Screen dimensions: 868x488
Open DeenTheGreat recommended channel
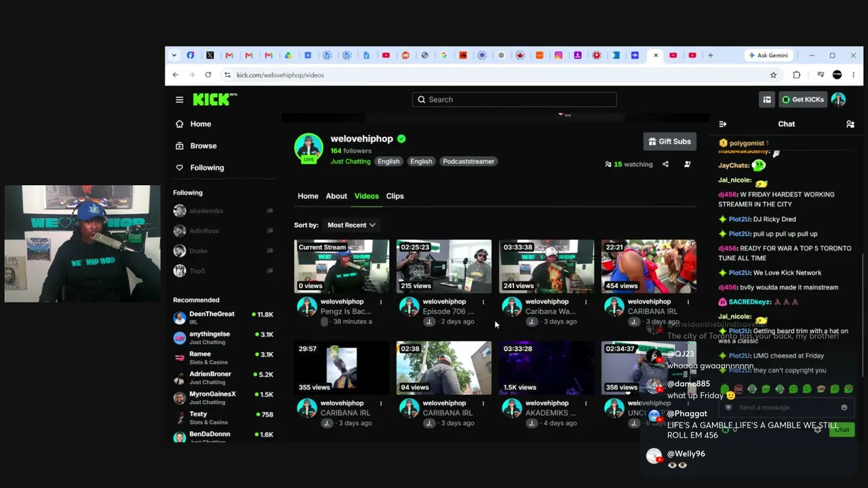click(224, 317)
